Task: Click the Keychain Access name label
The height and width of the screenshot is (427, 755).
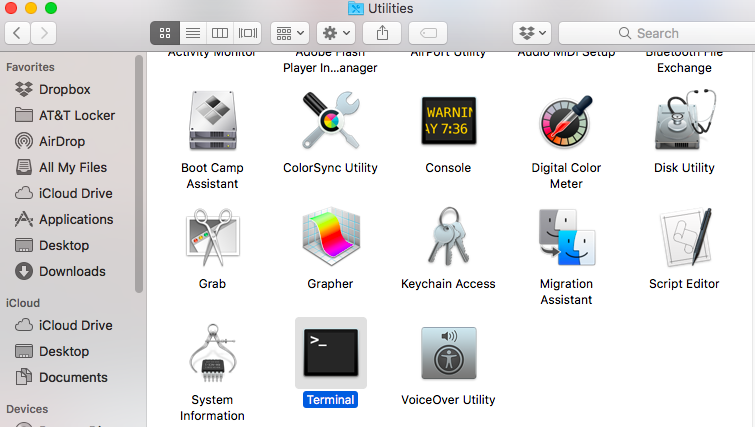Action: pyautogui.click(x=448, y=284)
